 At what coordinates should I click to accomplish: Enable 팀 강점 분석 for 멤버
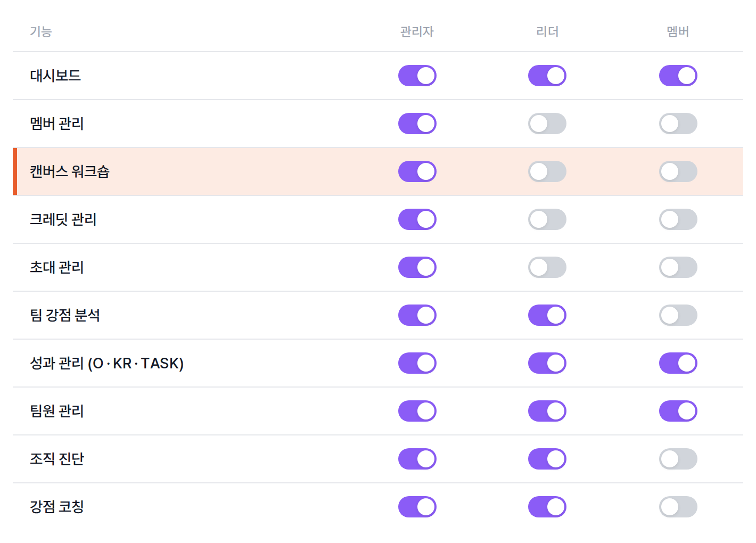tap(678, 315)
